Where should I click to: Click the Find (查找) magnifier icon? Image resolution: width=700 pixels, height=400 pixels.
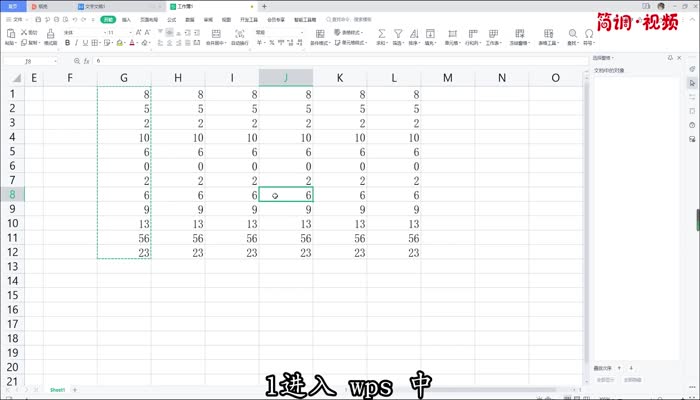pyautogui.click(x=572, y=34)
